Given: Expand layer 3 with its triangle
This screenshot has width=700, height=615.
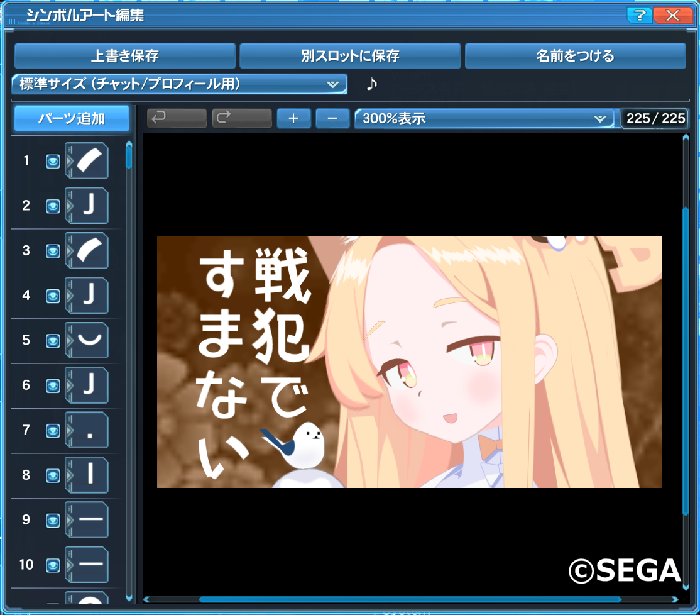Looking at the screenshot, I should tap(70, 250).
